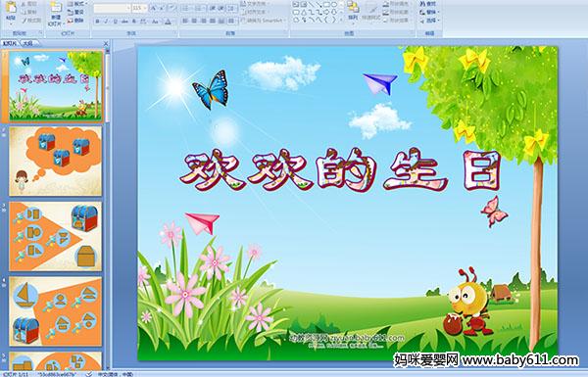588x377 pixels.
Task: Switch to the Slides pane tab
Action: [x=9, y=44]
